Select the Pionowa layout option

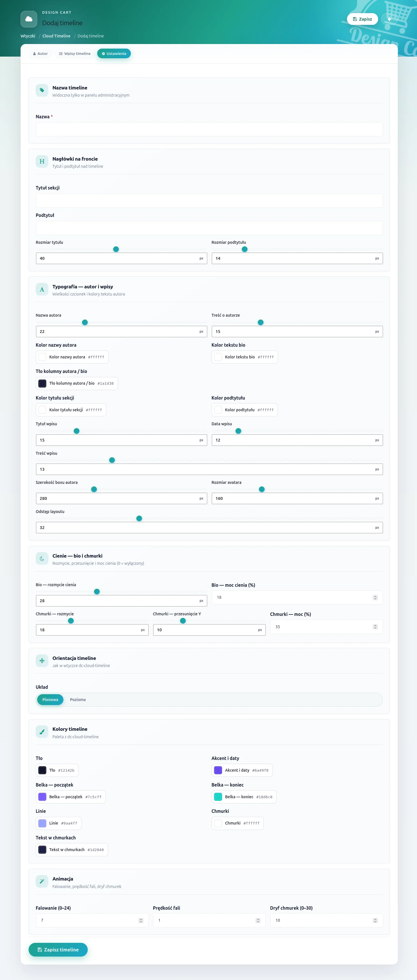tap(50, 700)
